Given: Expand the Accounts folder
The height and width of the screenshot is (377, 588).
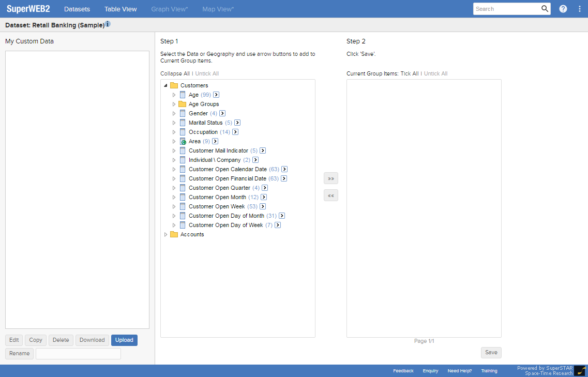Looking at the screenshot, I should coord(166,234).
